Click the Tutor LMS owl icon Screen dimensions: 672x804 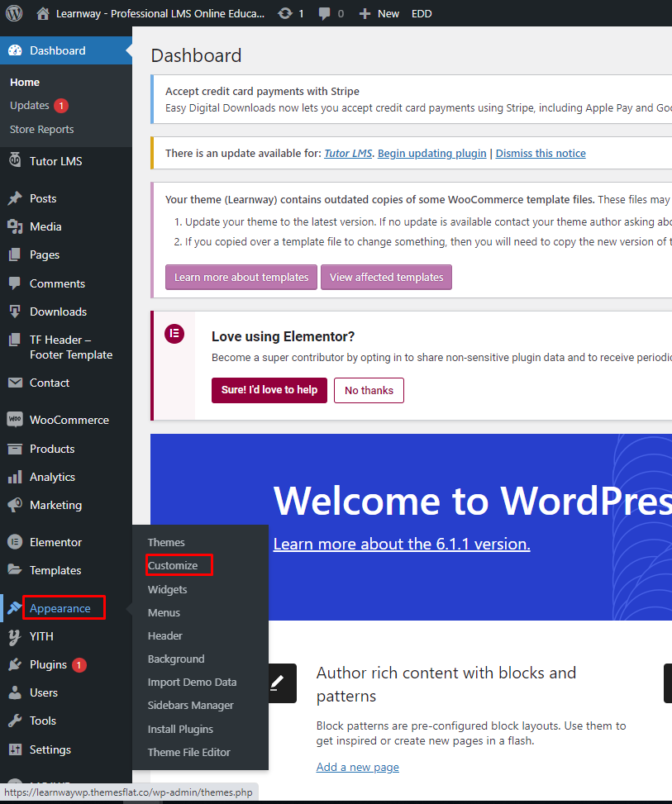(x=15, y=160)
